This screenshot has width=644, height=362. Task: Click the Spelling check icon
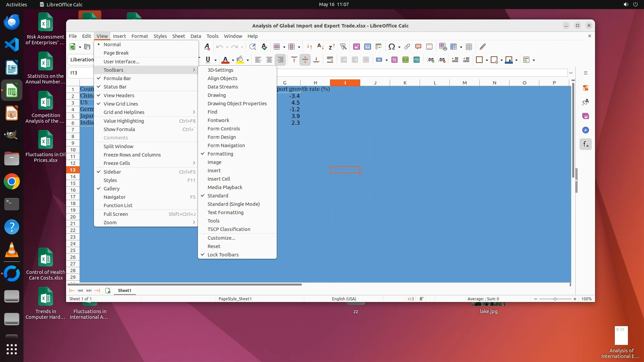click(x=264, y=47)
